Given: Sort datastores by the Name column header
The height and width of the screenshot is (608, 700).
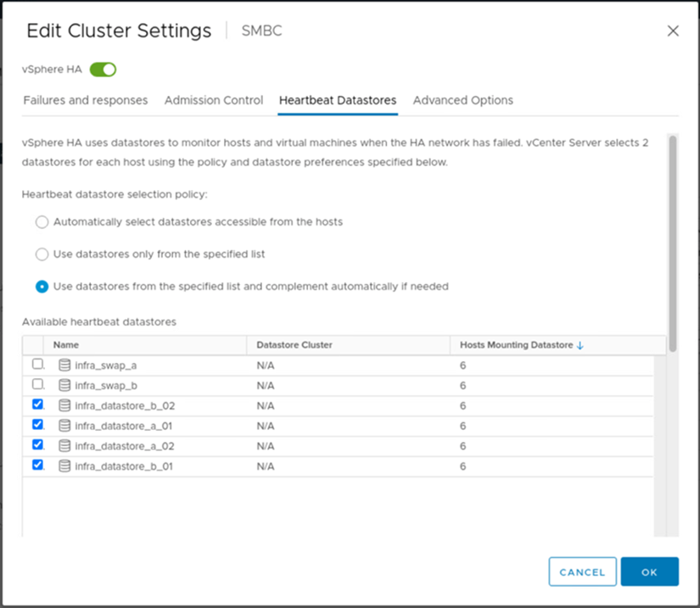Looking at the screenshot, I should click(65, 345).
